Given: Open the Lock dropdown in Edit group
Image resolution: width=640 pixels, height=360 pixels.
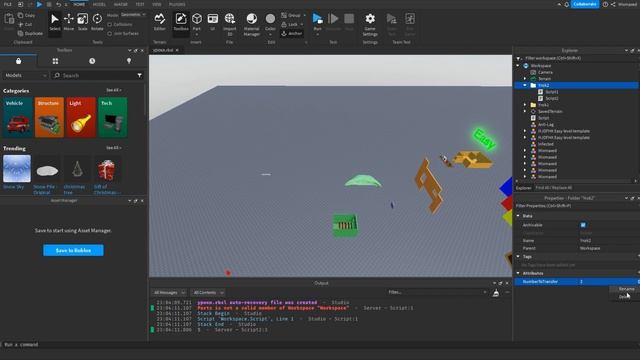Looking at the screenshot, I should 292,24.
